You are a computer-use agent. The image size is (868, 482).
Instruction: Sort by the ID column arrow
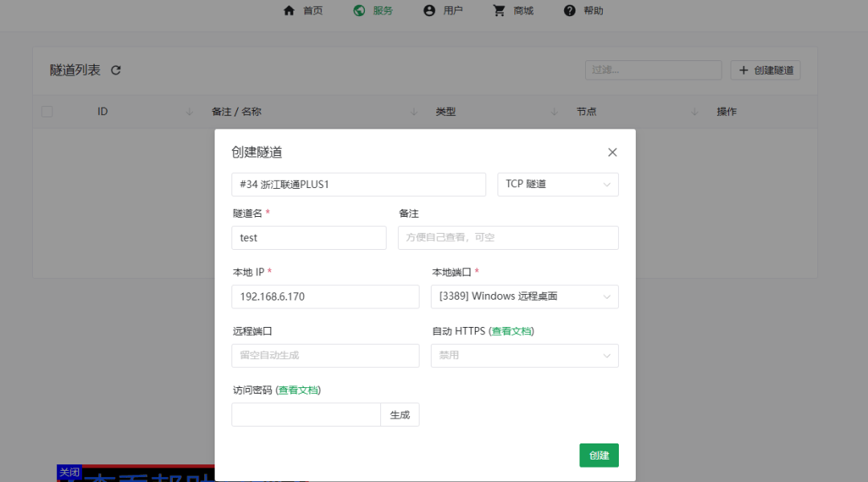point(190,112)
